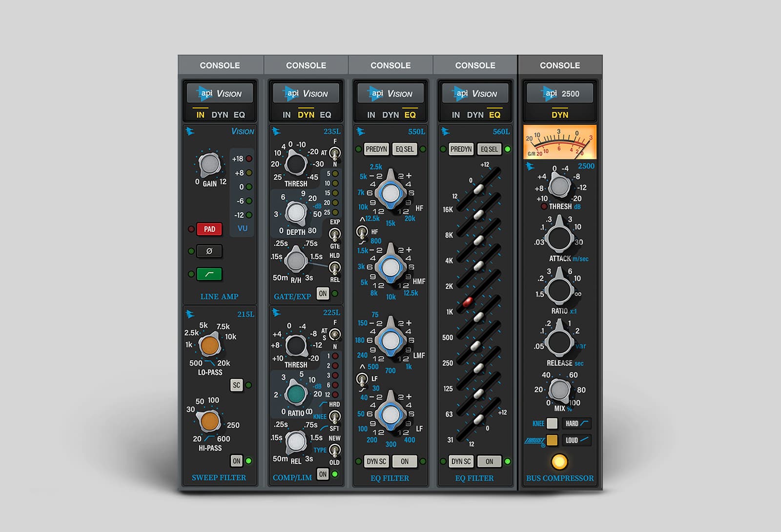
Task: Toggle the phase invert Ø button
Action: point(210,251)
